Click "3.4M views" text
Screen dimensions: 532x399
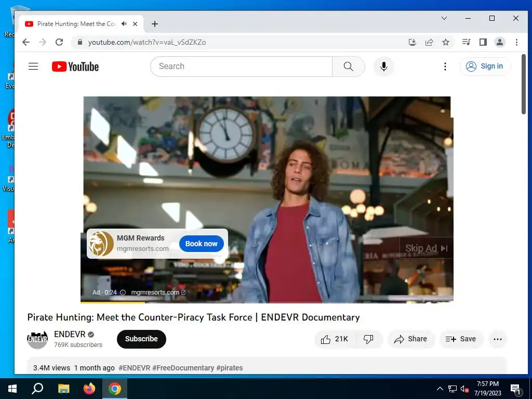[x=51, y=368]
